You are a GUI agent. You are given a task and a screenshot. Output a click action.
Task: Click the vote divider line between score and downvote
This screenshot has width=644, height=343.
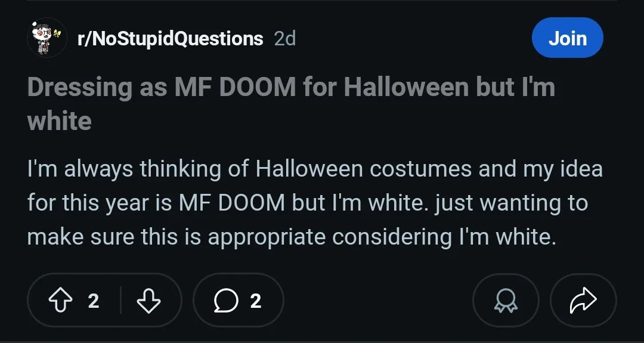pos(120,301)
